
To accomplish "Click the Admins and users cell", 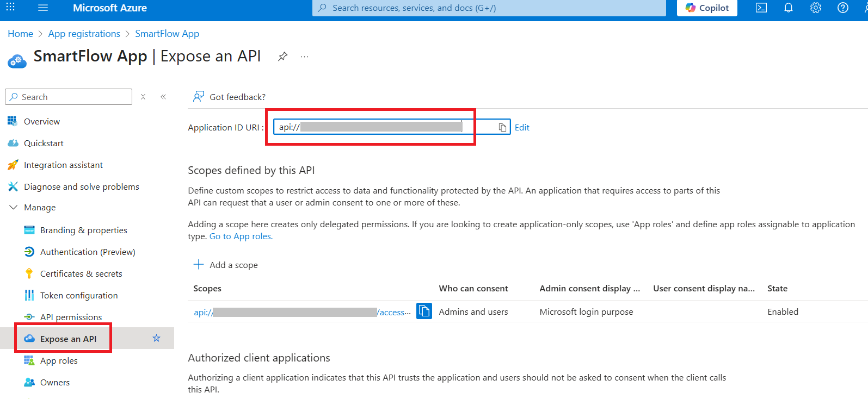I will pyautogui.click(x=473, y=311).
